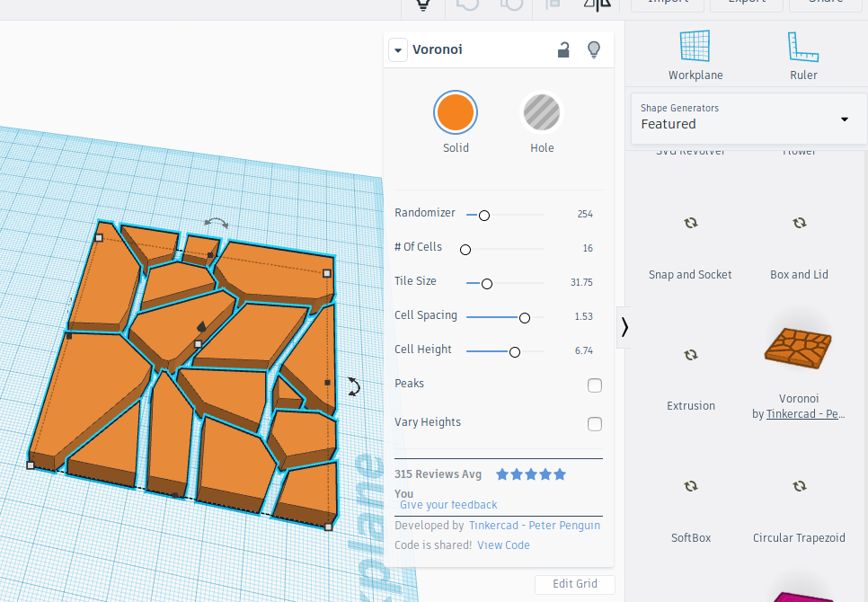Enable the Vary Heights checkbox
This screenshot has width=868, height=602.
click(x=595, y=424)
